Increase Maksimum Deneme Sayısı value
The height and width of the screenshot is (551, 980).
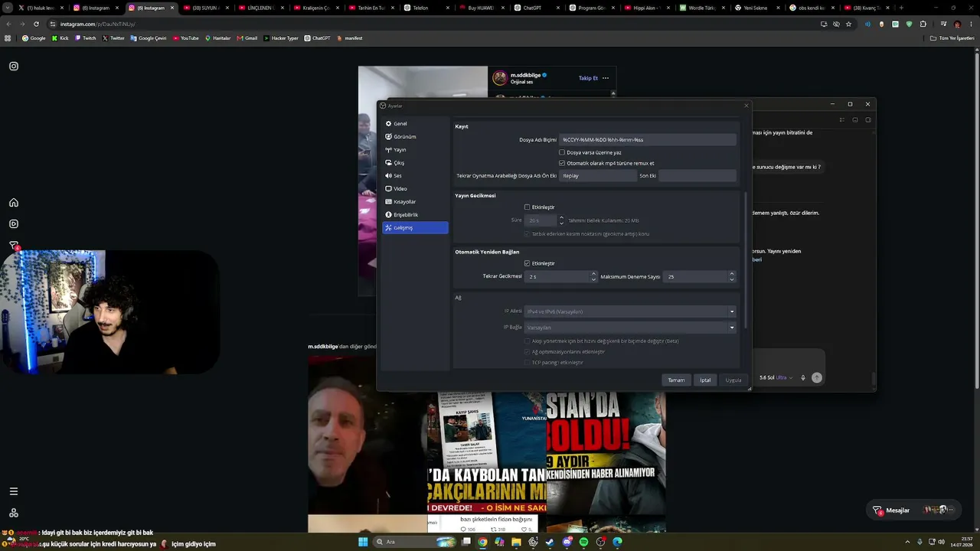pos(732,273)
